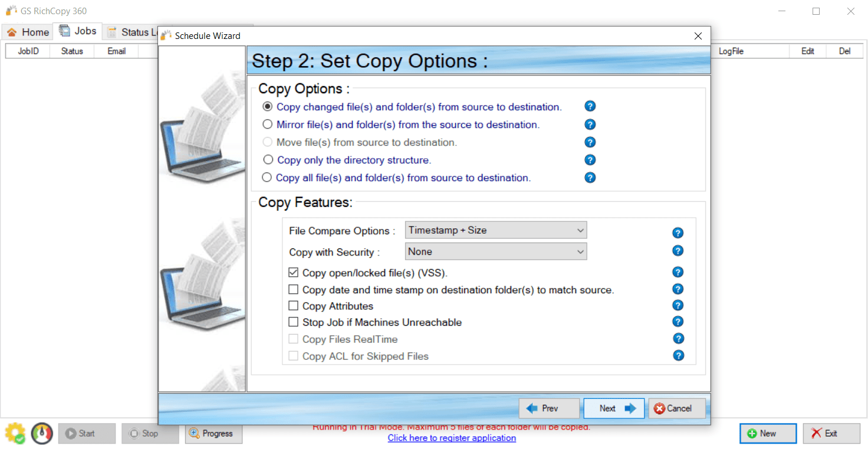
Task: Show help for Copy with Security
Action: pyautogui.click(x=678, y=251)
